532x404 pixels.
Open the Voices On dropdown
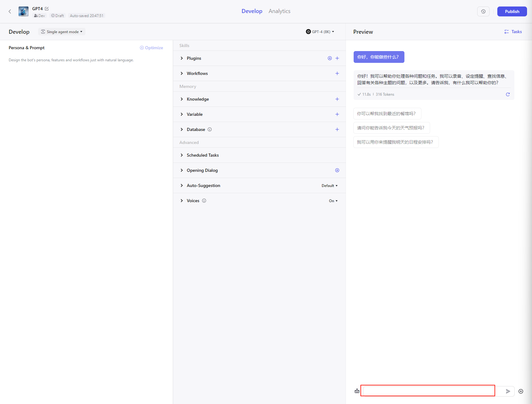pos(333,201)
